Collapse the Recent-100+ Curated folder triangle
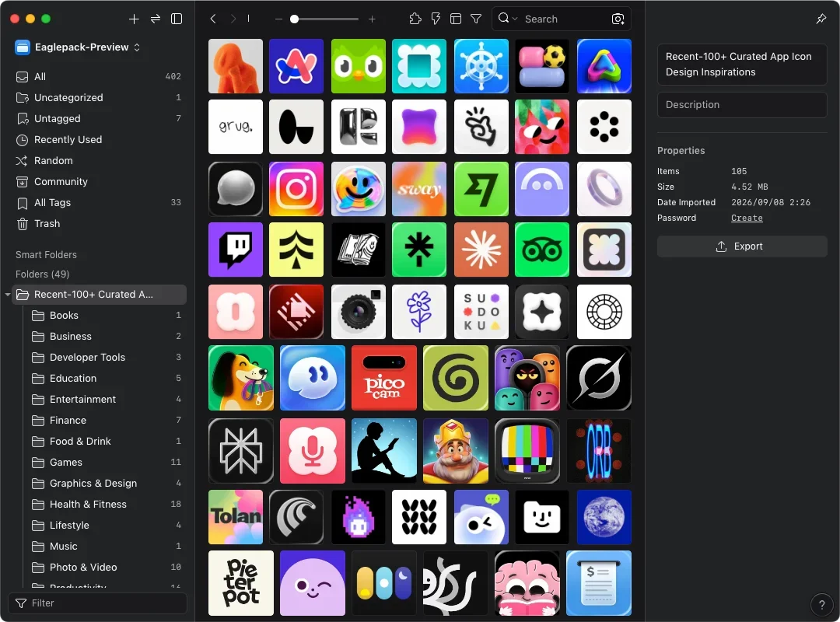The image size is (840, 622). pyautogui.click(x=8, y=294)
